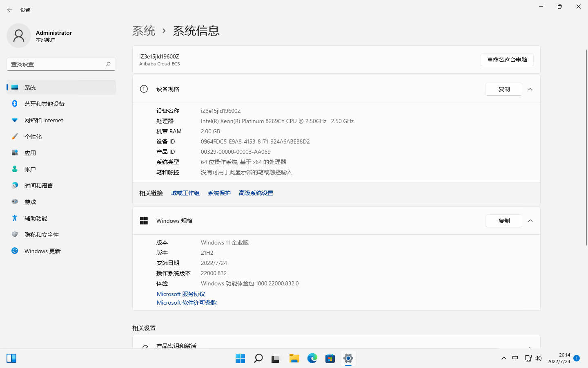Open notification badge in tray

click(577, 358)
